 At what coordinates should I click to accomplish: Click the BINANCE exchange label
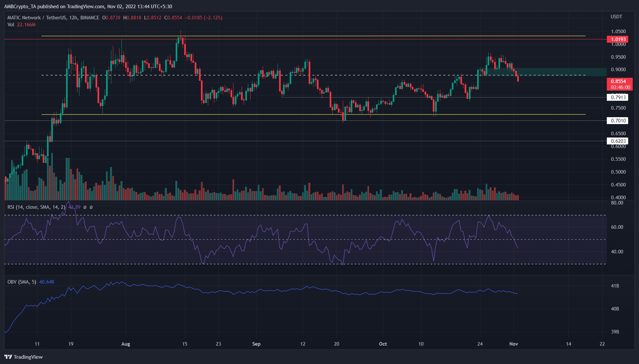coord(90,18)
